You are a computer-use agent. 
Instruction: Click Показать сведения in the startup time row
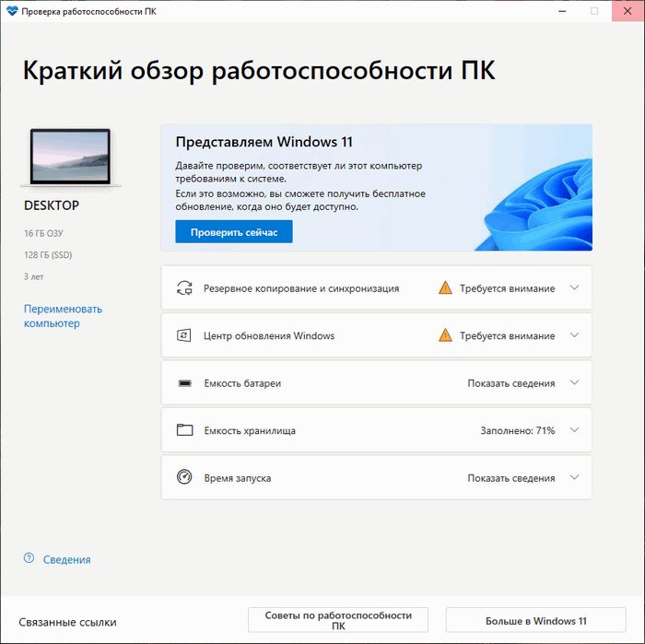coord(511,478)
